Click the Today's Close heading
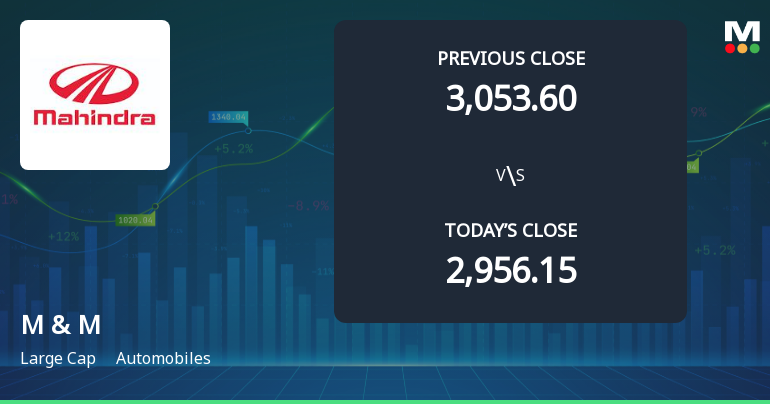The image size is (770, 404). tap(511, 231)
